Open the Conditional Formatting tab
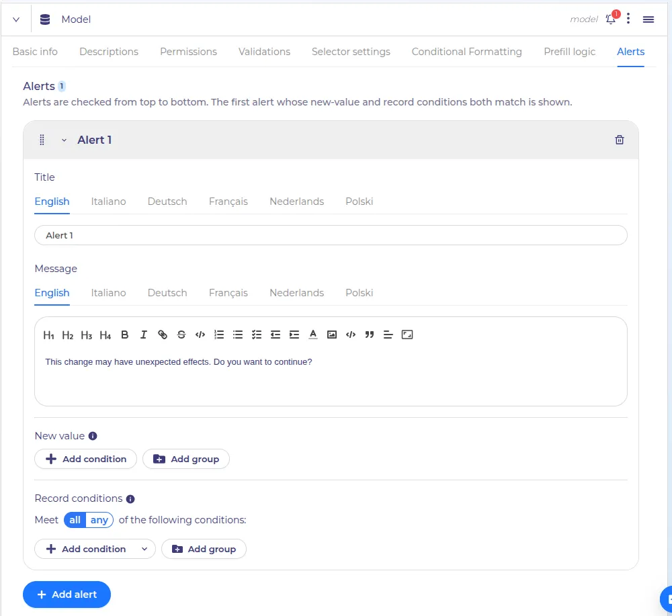The width and height of the screenshot is (672, 616). click(467, 52)
